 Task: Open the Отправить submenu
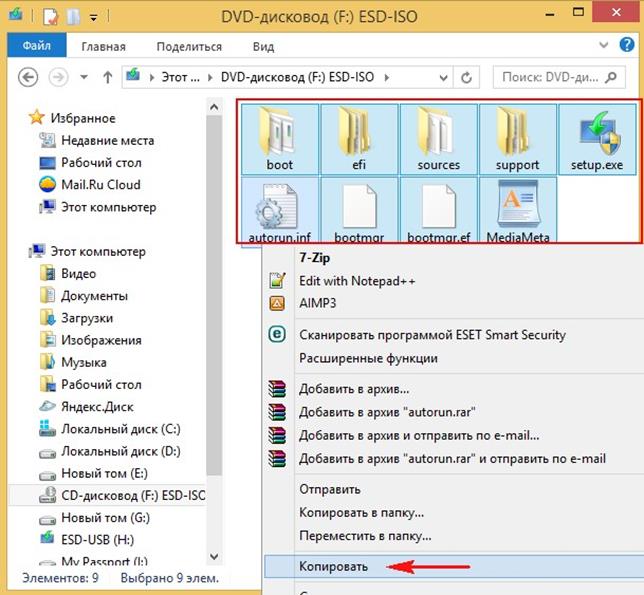click(453, 489)
